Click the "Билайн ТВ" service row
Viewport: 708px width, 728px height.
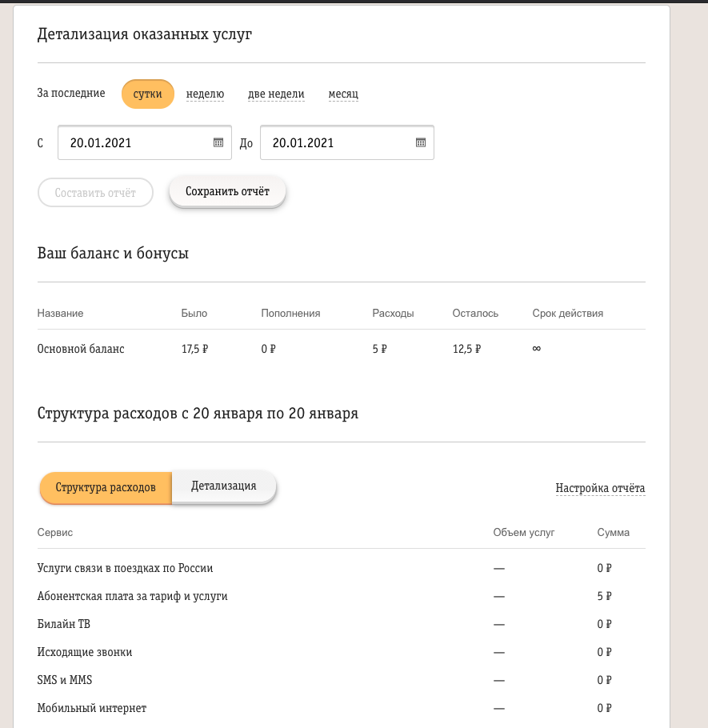point(342,624)
